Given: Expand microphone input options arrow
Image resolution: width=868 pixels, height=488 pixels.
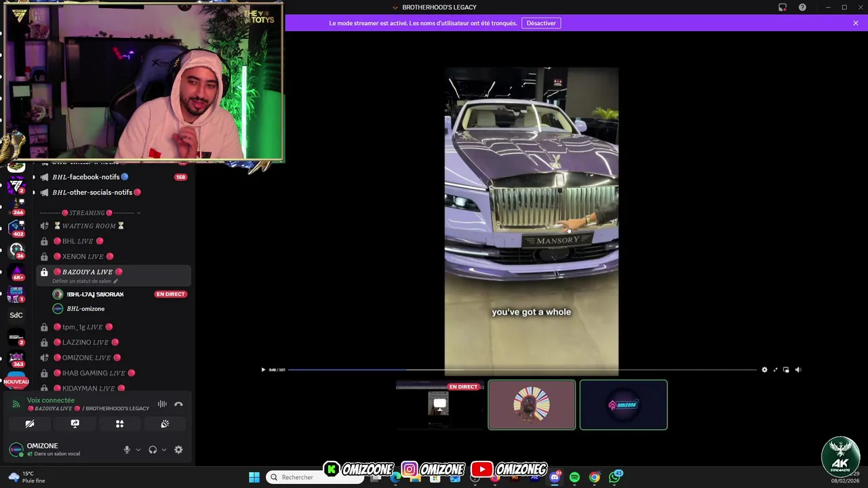Looking at the screenshot, I should pyautogui.click(x=138, y=449).
